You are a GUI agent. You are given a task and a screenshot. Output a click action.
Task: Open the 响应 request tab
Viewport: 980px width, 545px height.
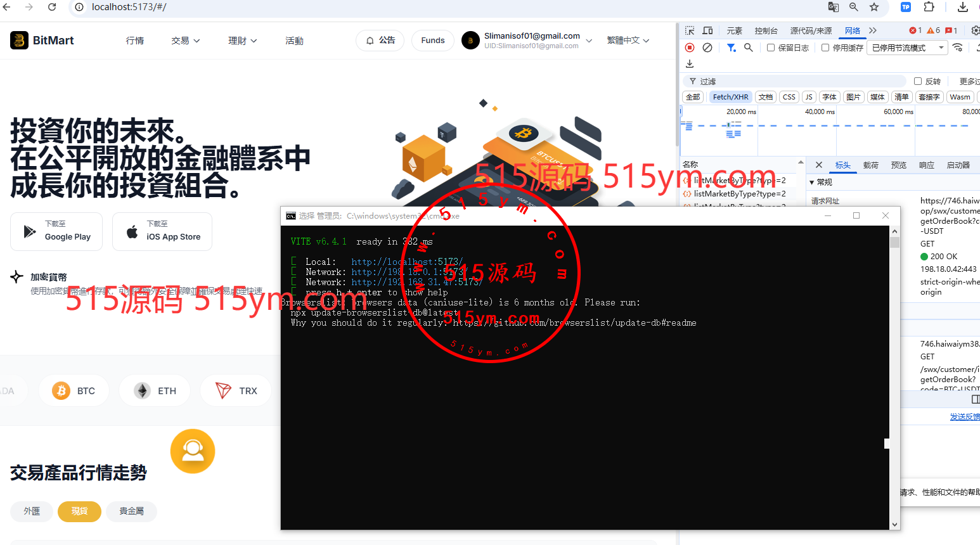click(x=927, y=165)
